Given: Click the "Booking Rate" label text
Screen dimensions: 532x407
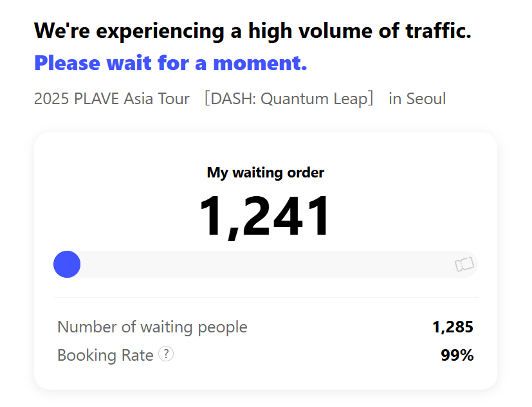Looking at the screenshot, I should 105,355.
